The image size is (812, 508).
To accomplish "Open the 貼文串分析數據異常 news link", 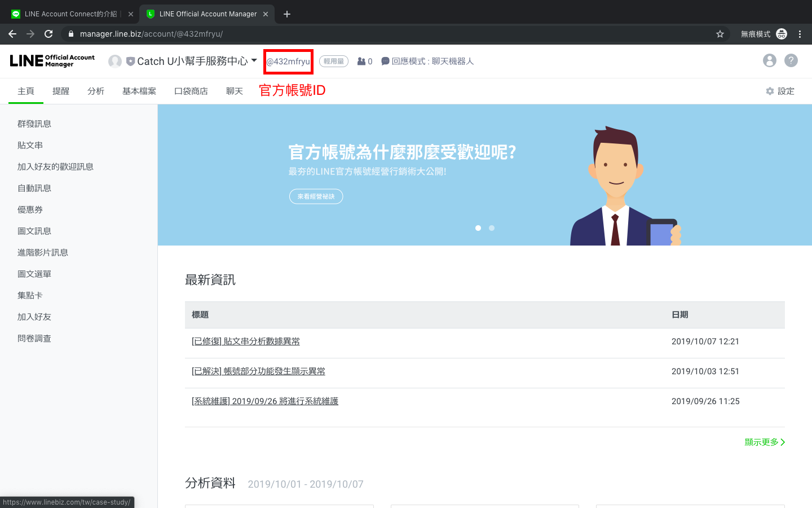I will 246,341.
